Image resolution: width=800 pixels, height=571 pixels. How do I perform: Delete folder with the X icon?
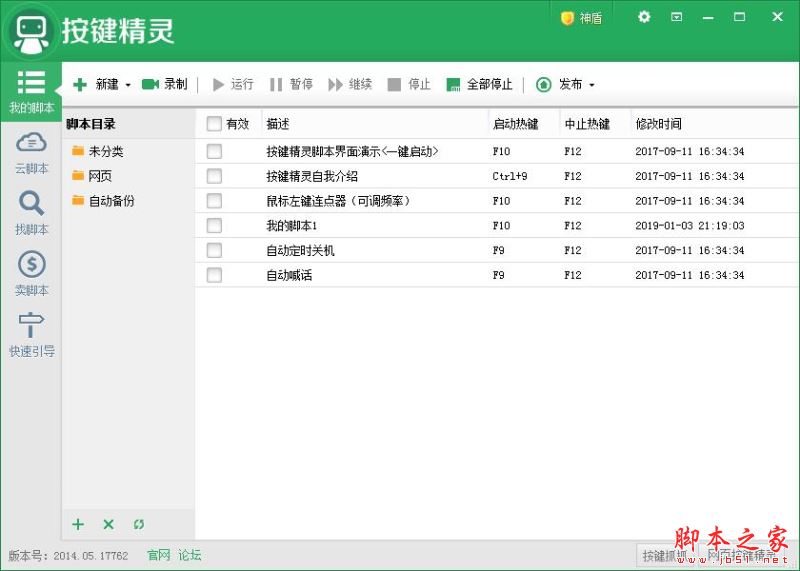coord(108,524)
